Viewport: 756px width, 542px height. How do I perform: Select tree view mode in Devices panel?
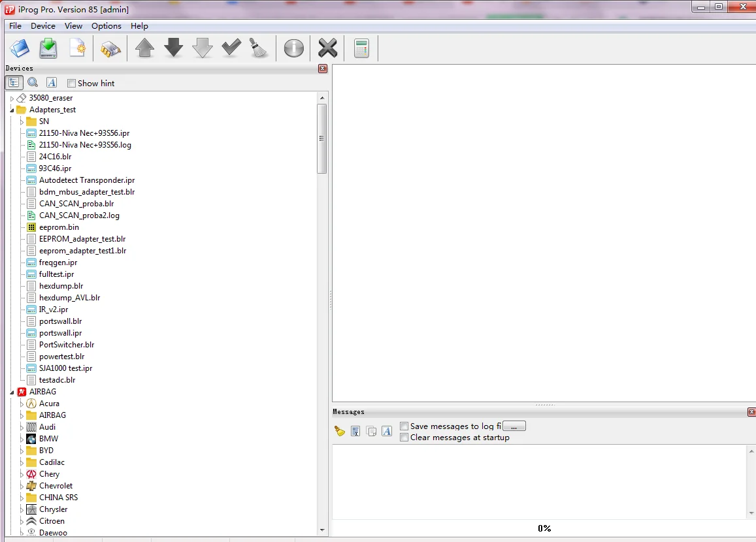14,82
